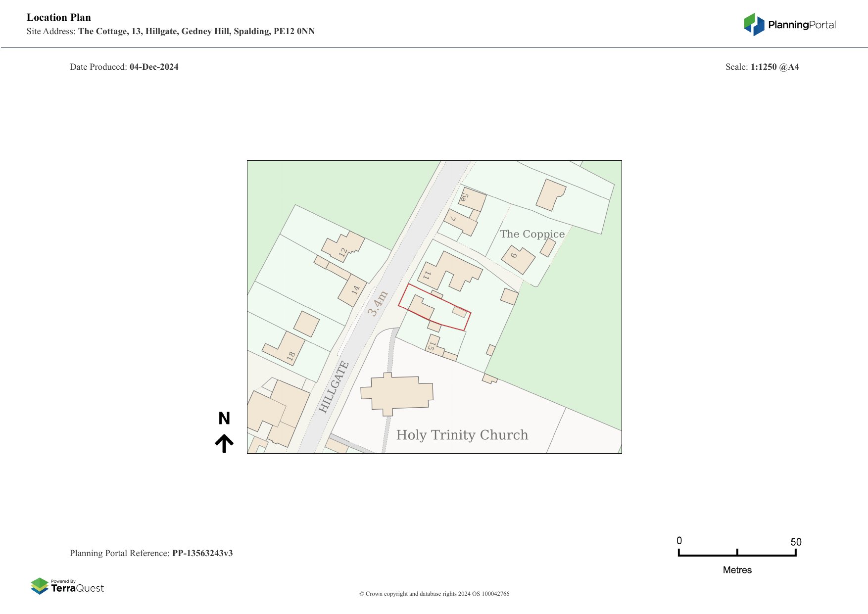Viewport: 868px width, 614px height.
Task: Click the TerraQuest layered logo icon
Action: point(40,586)
